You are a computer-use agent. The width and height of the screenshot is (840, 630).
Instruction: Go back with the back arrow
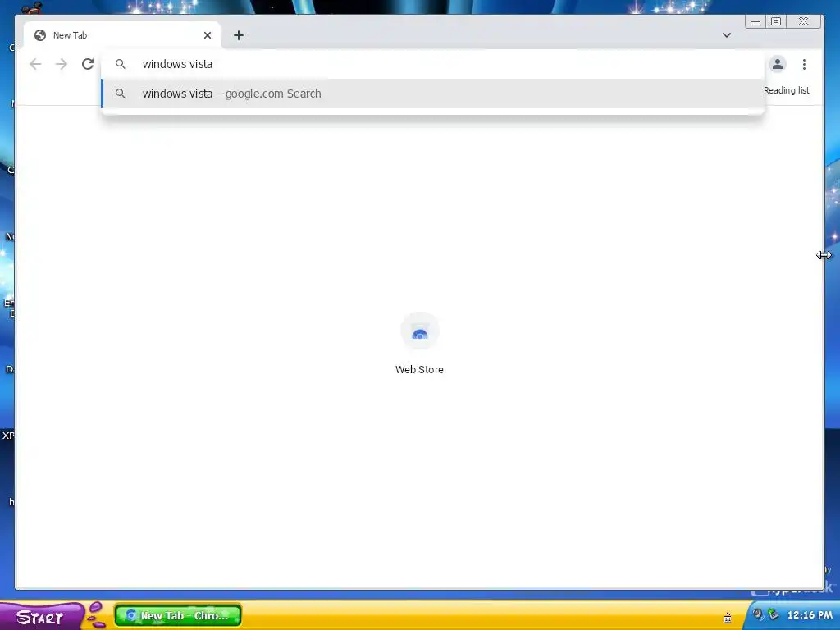(35, 64)
